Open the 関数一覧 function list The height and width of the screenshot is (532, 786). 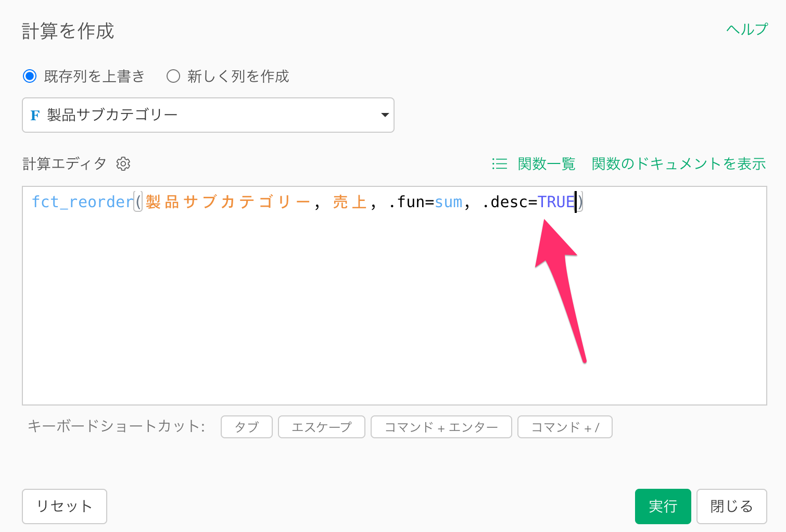tap(546, 164)
